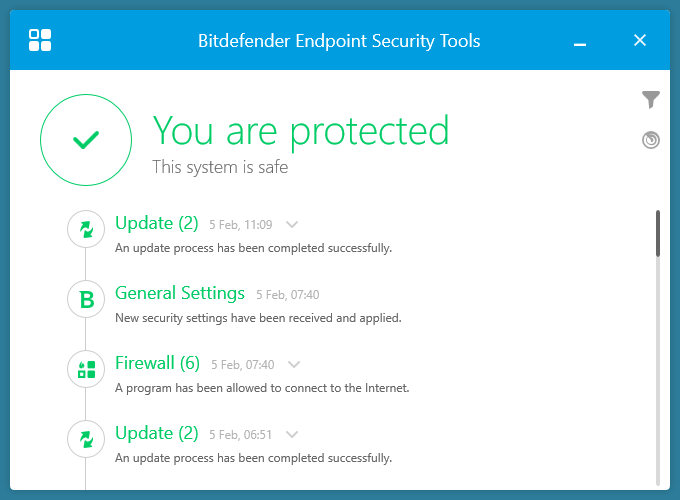Viewport: 680px width, 500px height.
Task: Click the 'Bitdefender Endpoint Security Tools' title text
Action: click(x=339, y=41)
